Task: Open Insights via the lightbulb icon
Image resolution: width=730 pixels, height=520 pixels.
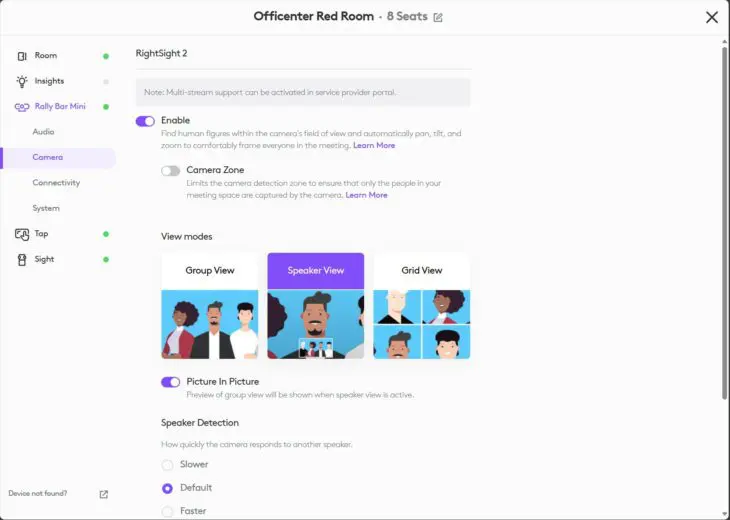Action: pyautogui.click(x=22, y=81)
